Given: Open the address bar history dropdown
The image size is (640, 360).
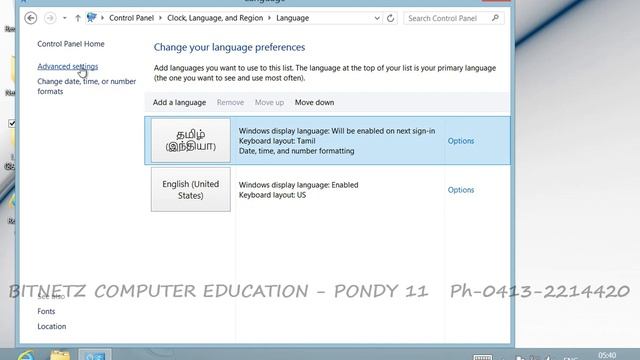Looking at the screenshot, I should pos(377,18).
